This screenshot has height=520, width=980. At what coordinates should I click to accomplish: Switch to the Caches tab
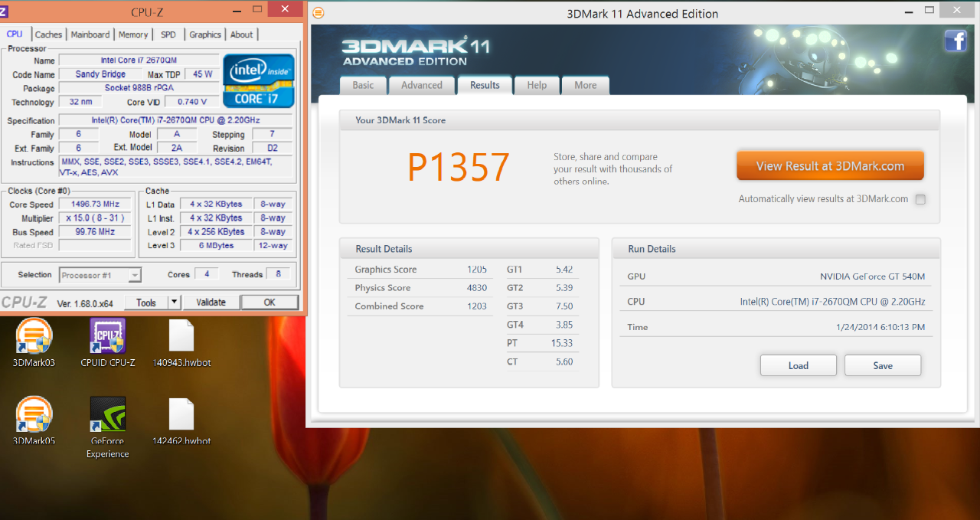pyautogui.click(x=48, y=34)
